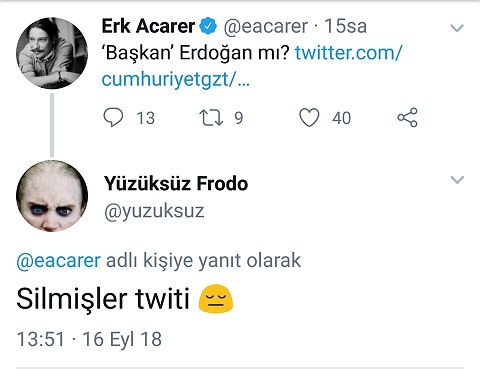Like Erk Acarer's tweet with heart icon
The width and height of the screenshot is (480, 371).
click(309, 118)
